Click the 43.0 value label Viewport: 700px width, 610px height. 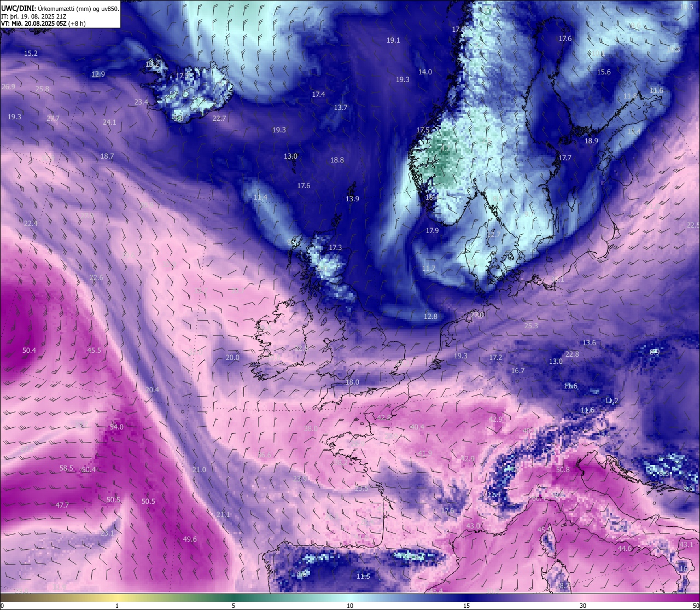coord(473,526)
